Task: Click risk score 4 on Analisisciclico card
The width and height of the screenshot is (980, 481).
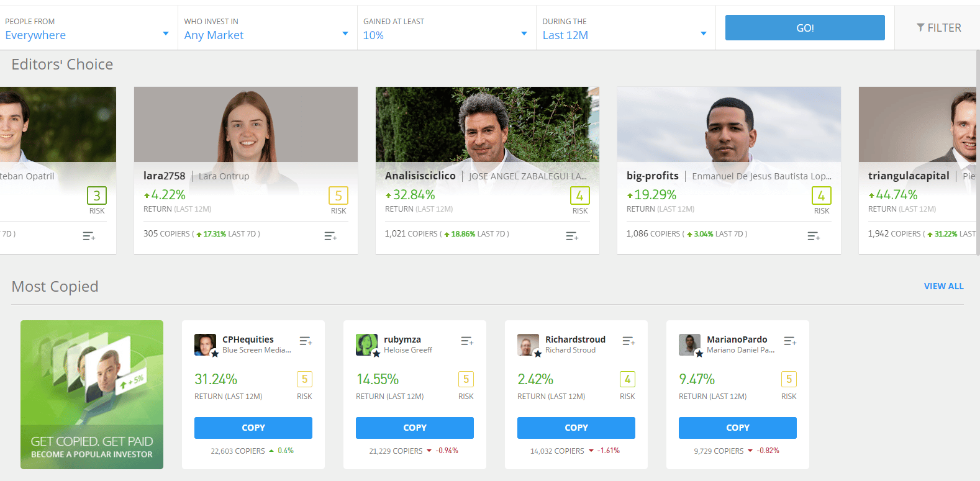Action: click(580, 196)
